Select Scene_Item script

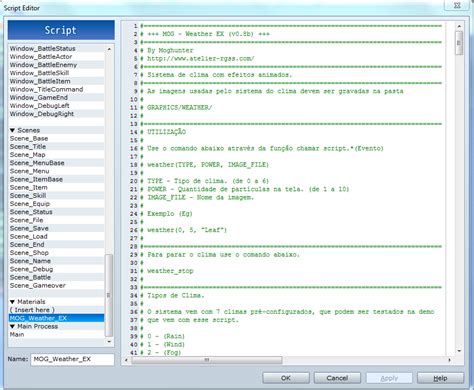point(57,187)
